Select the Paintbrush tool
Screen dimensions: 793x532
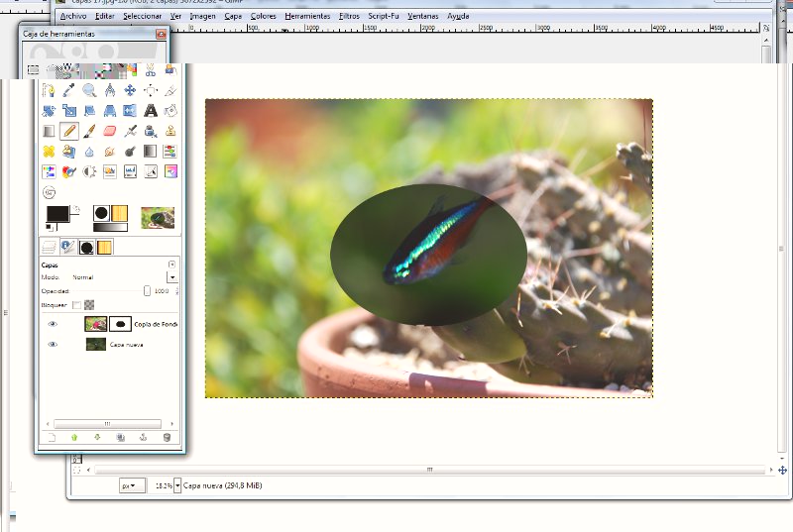click(x=89, y=131)
